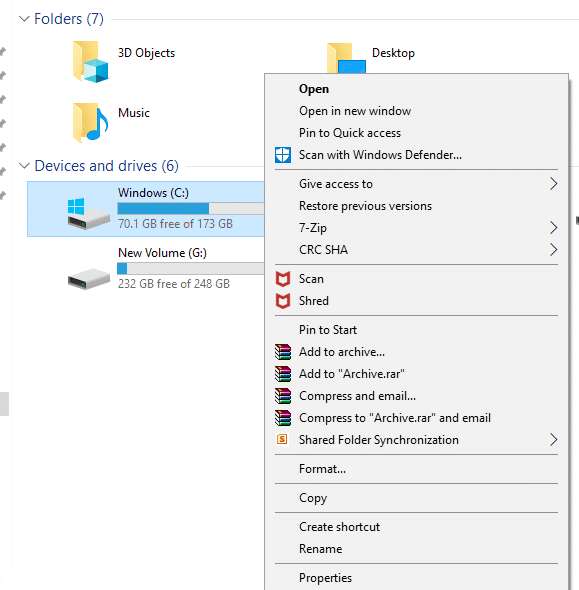Click the WinRAR icon beside Add to archive...
Screen dimensions: 579x590
click(x=283, y=352)
